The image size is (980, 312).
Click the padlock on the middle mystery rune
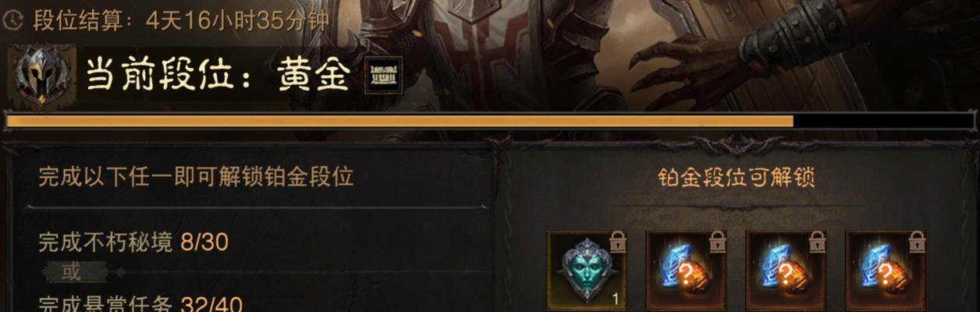point(817,242)
